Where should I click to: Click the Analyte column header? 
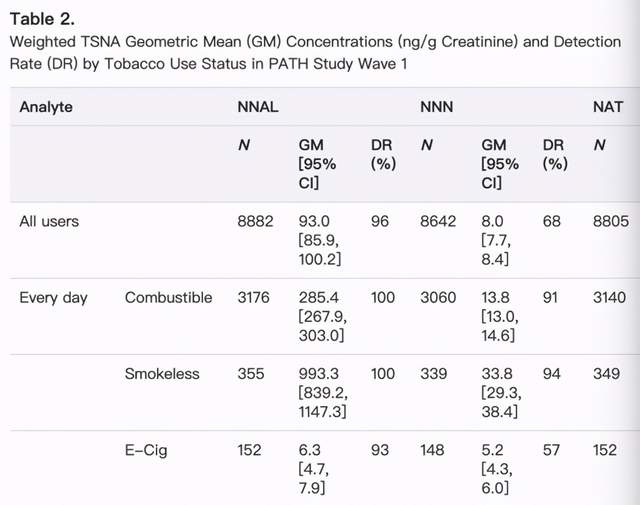(46, 107)
